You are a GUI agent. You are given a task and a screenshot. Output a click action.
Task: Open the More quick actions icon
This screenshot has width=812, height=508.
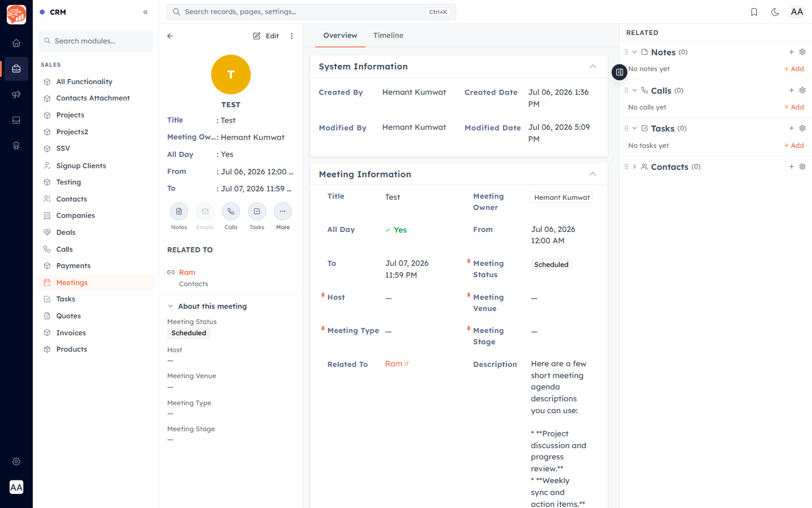tap(283, 212)
